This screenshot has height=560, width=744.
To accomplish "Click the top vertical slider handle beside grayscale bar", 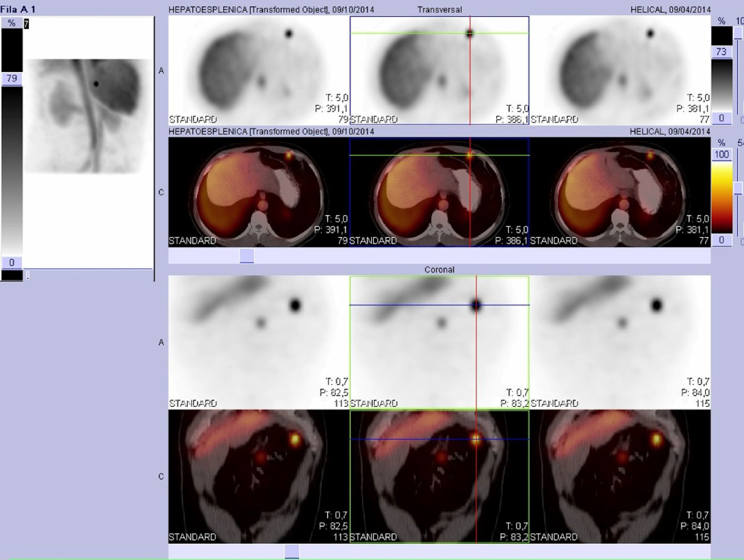I will 738,33.
